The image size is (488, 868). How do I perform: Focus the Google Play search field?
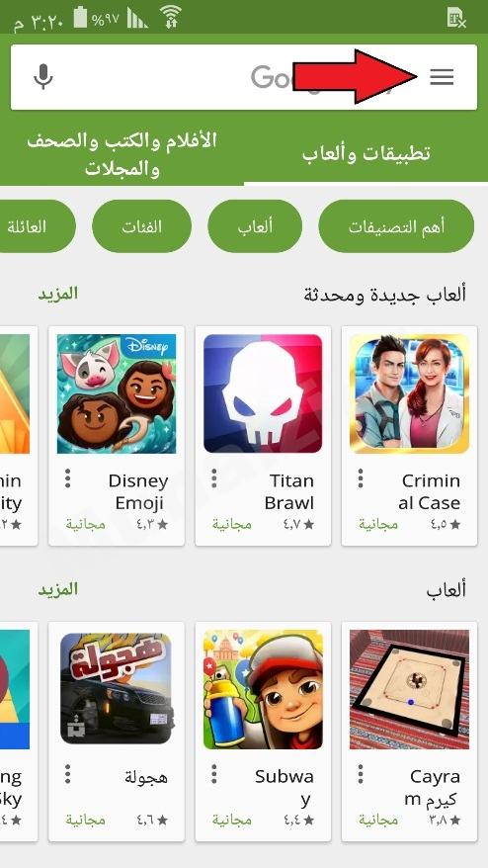point(243,77)
